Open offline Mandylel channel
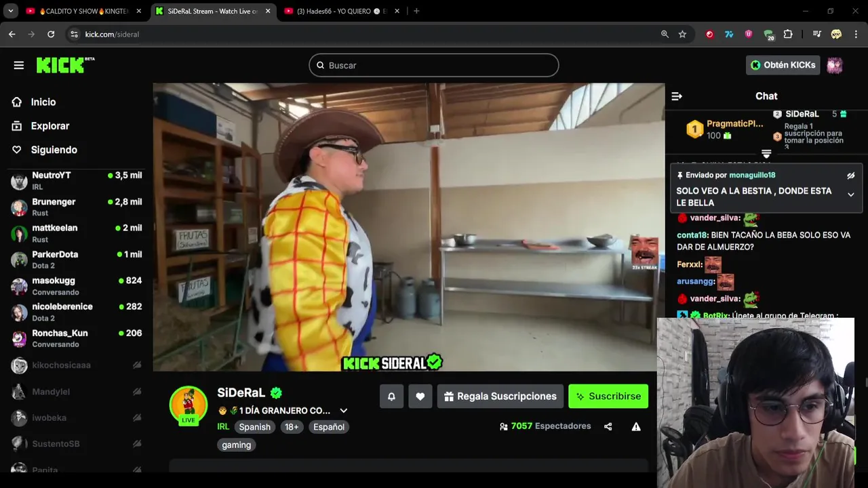Image resolution: width=868 pixels, height=488 pixels. 77,392
